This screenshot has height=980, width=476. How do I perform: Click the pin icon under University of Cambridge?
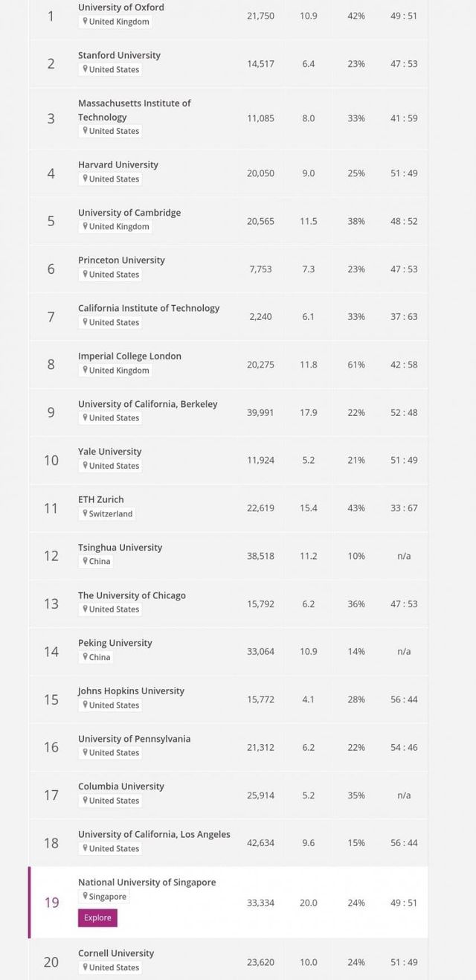[x=85, y=226]
